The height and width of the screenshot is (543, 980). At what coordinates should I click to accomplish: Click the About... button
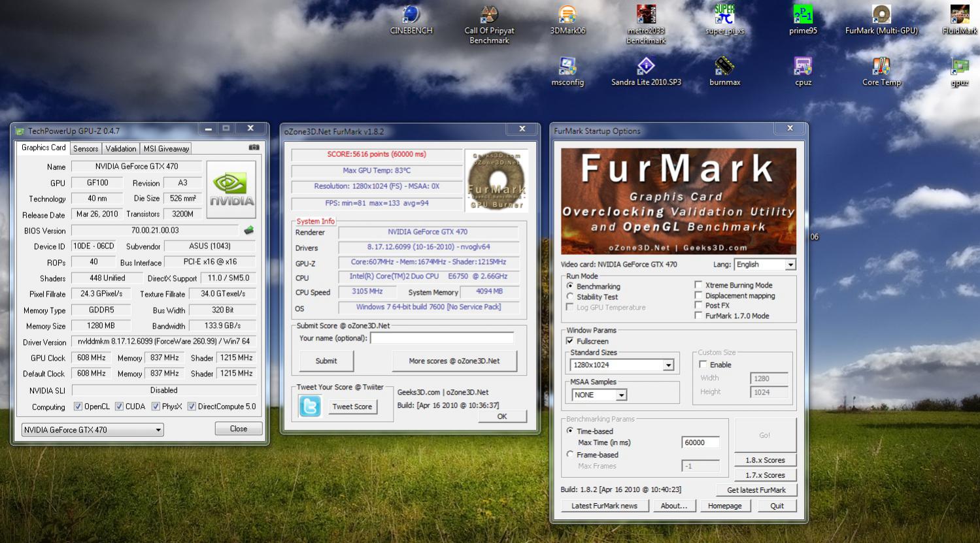pos(673,506)
